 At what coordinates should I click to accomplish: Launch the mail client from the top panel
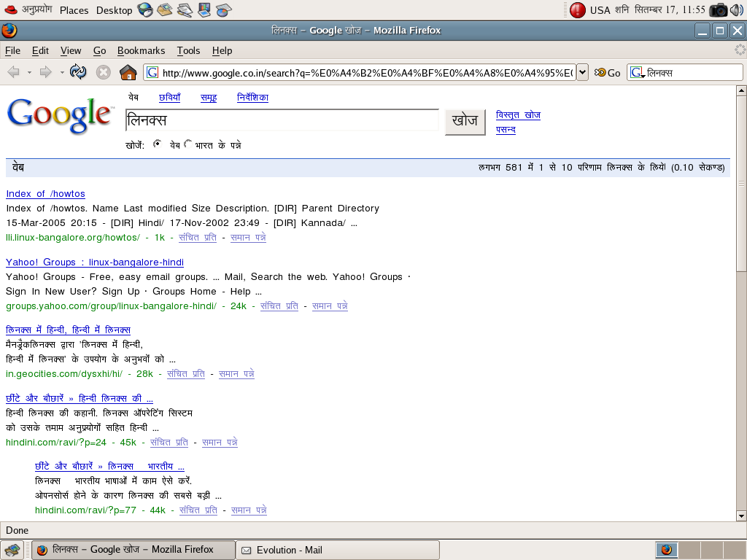[164, 10]
